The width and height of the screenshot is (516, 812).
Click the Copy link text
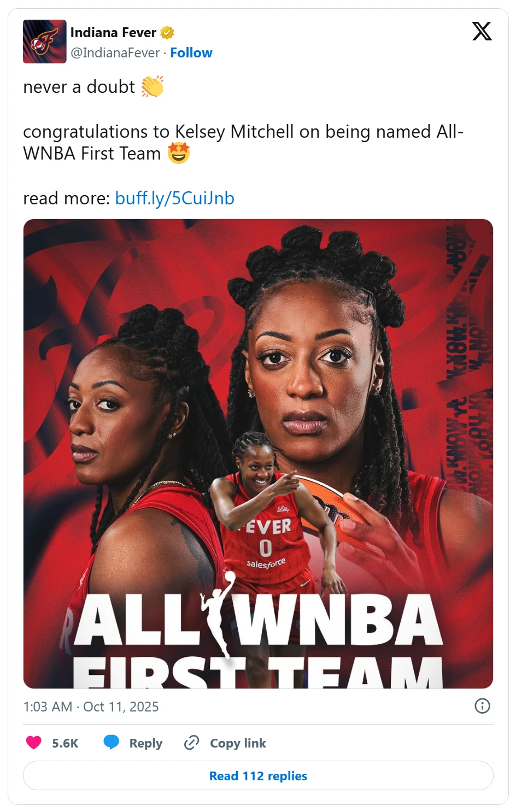pyautogui.click(x=238, y=743)
